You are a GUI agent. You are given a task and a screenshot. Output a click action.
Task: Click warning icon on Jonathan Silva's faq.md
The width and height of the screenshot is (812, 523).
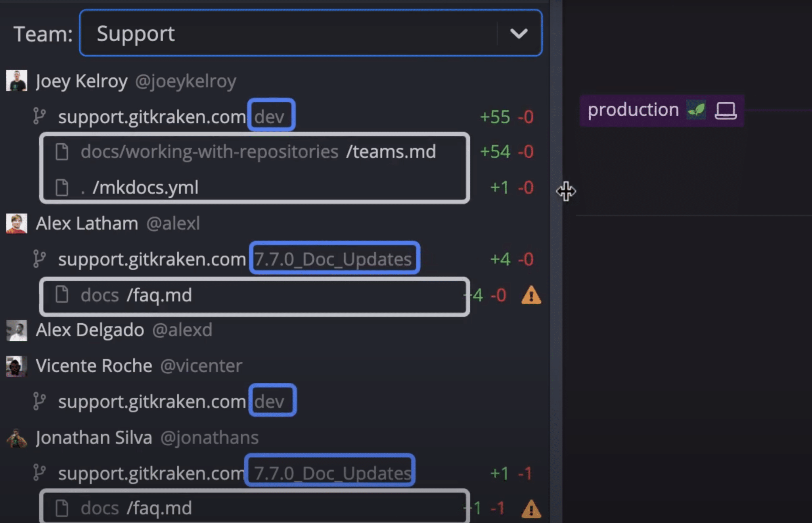[531, 509]
